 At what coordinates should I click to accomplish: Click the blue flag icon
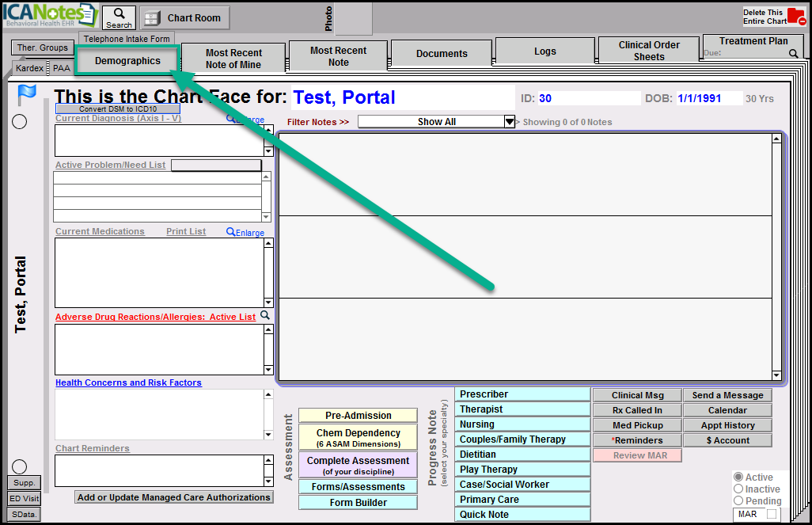27,95
